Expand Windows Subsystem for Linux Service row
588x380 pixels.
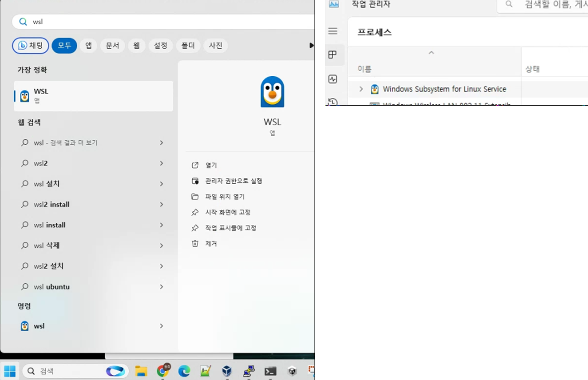361,89
